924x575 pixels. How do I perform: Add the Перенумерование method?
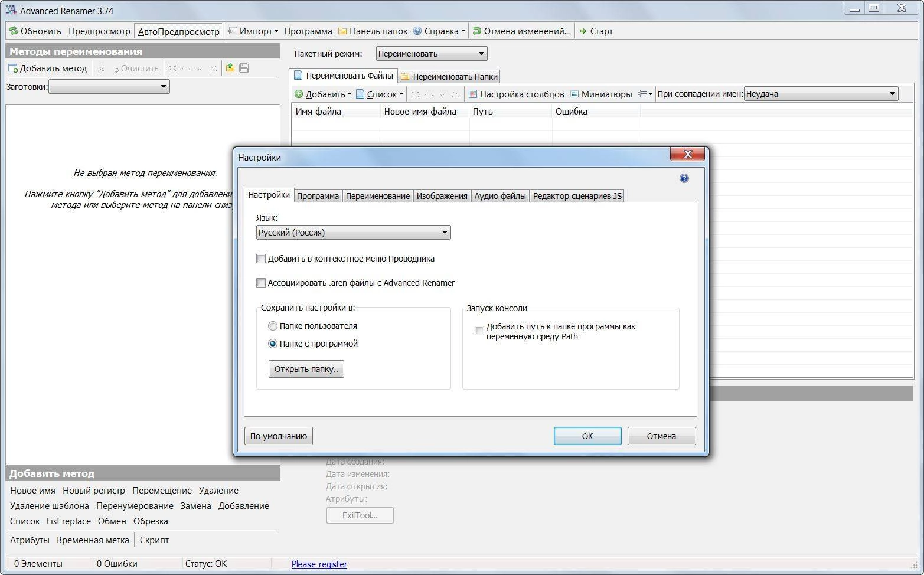(x=135, y=506)
